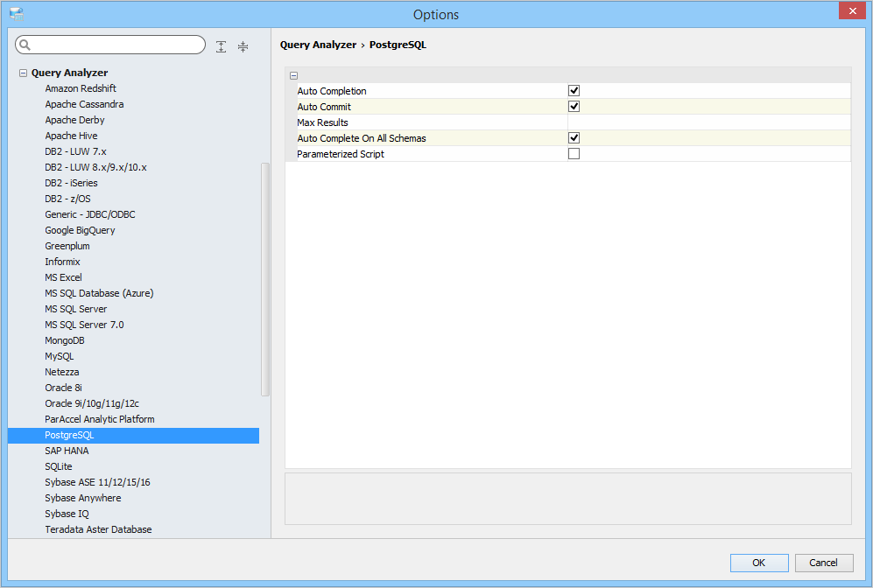Select Teradata Aster Database entry
This screenshot has height=588, width=873.
coord(99,529)
